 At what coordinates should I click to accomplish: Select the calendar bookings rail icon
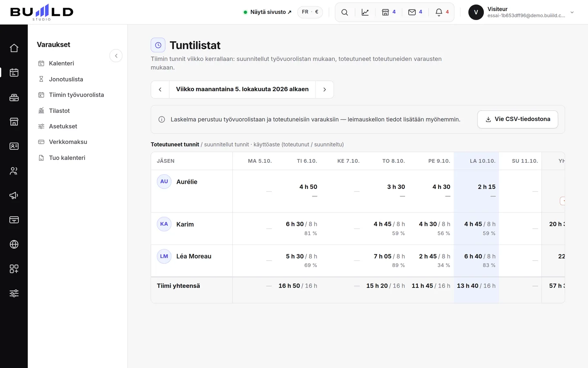[14, 73]
